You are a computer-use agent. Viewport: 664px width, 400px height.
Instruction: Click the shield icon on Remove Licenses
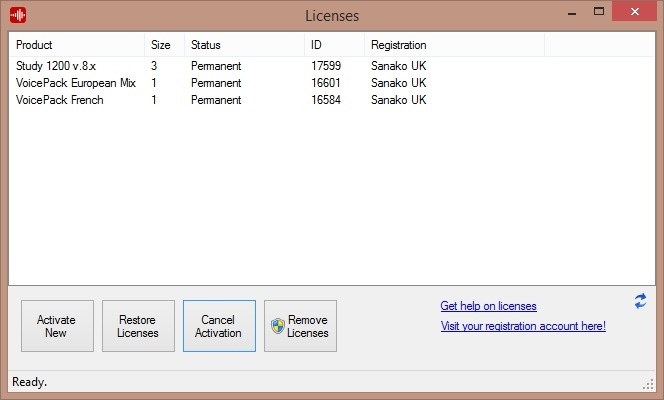pyautogui.click(x=278, y=326)
